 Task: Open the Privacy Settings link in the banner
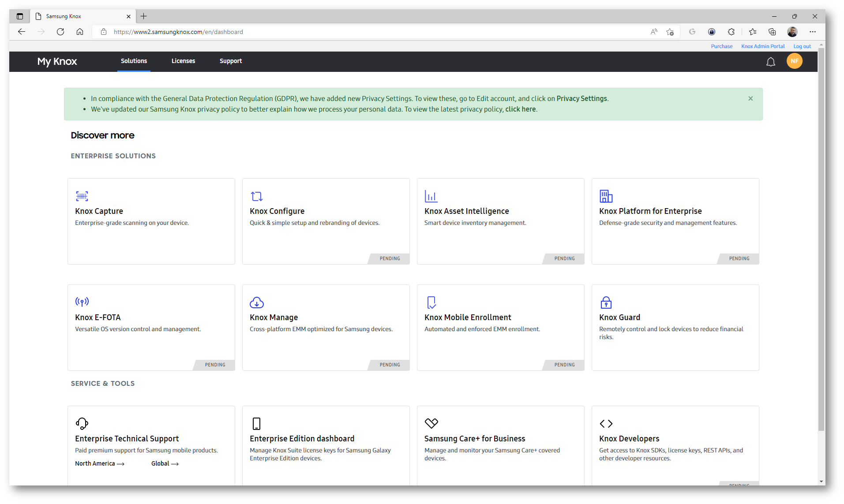pyautogui.click(x=581, y=99)
